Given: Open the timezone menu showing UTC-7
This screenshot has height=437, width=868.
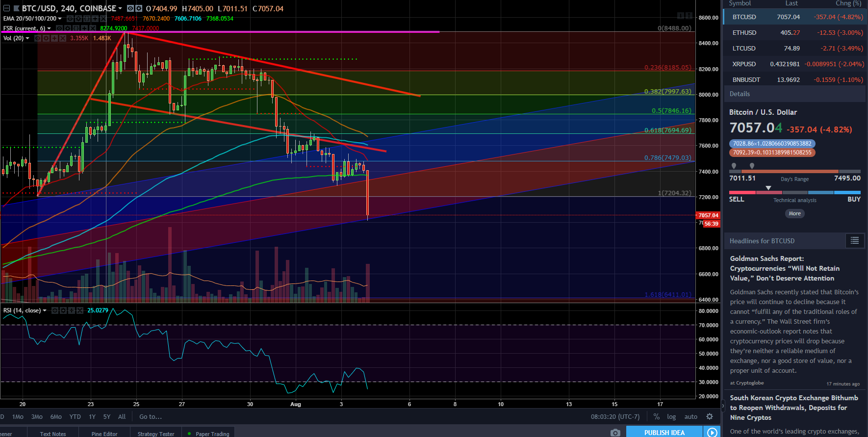Looking at the screenshot, I should pos(615,416).
